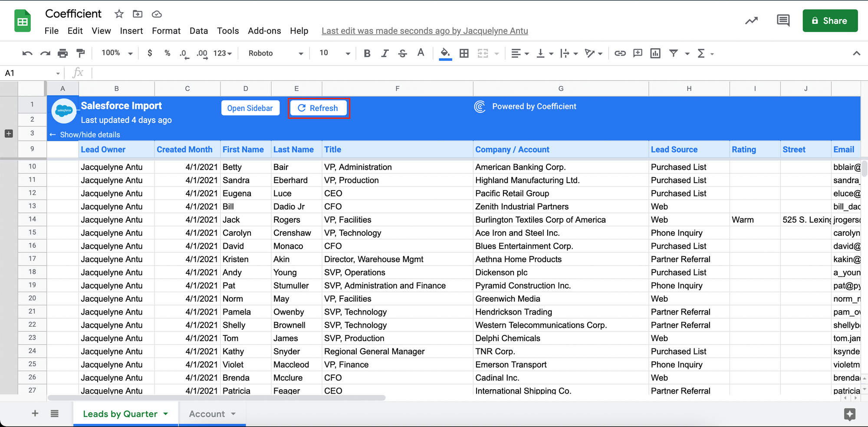
Task: Click the Open Sidebar button
Action: 250,108
